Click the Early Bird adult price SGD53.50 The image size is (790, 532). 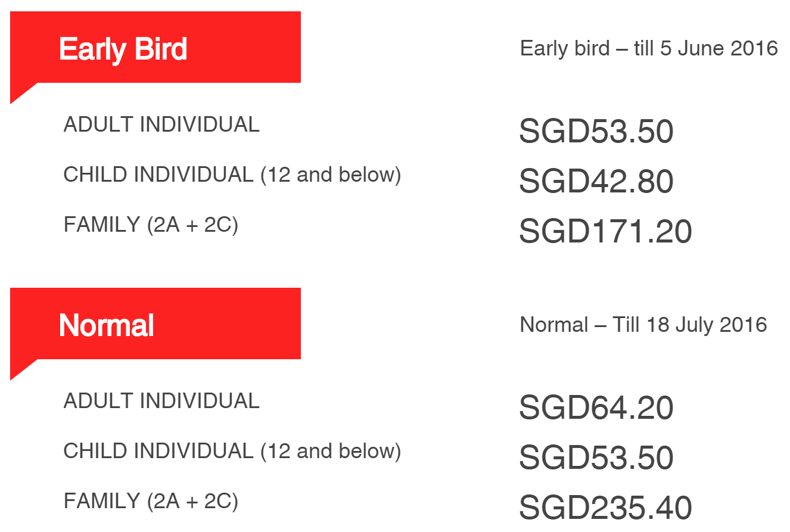coord(596,132)
